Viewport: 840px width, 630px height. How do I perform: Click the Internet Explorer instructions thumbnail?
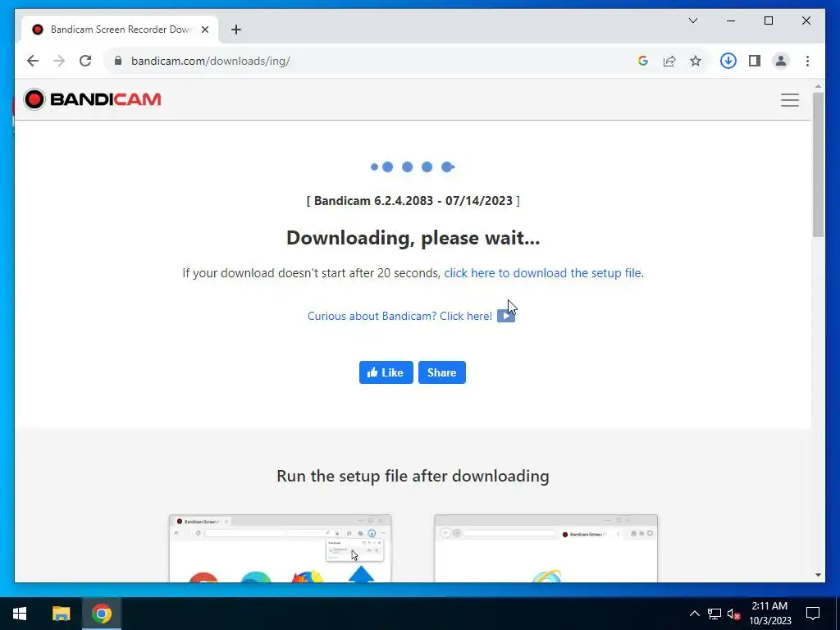point(546,548)
